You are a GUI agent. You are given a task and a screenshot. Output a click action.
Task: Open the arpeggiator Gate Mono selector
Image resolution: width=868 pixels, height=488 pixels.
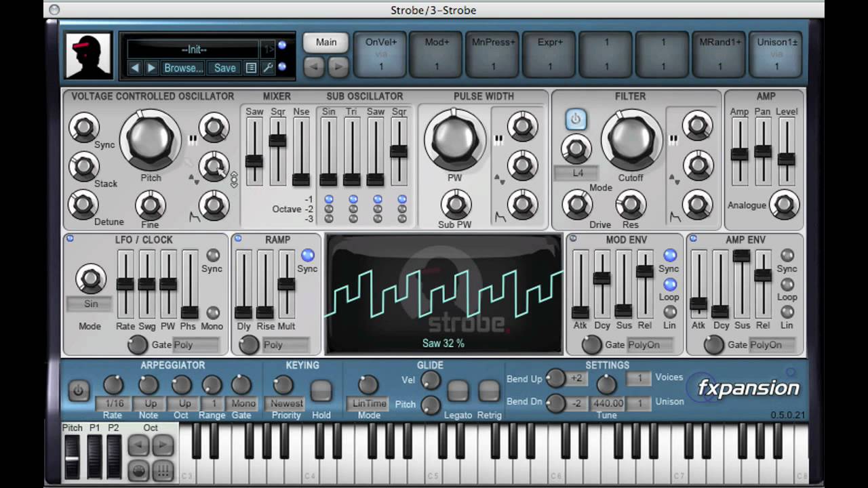coord(243,403)
